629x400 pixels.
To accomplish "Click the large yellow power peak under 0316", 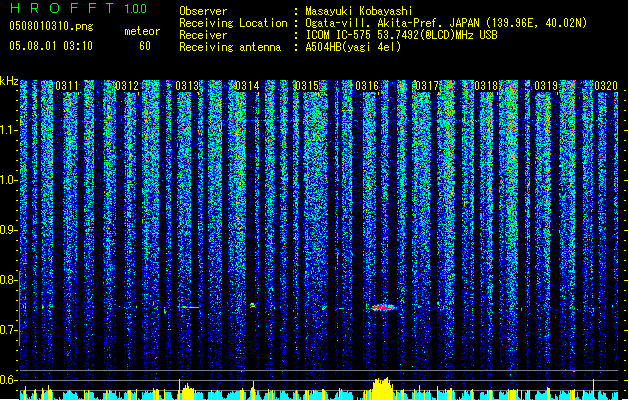I will pos(382,388).
